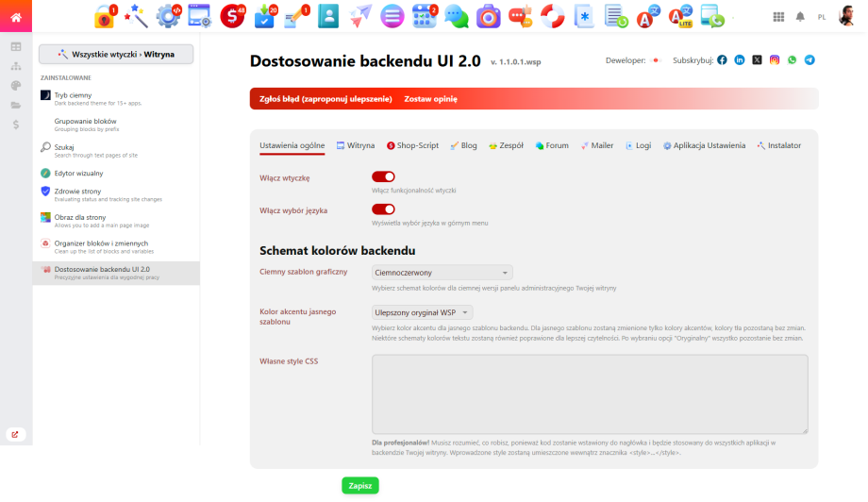Switch to the Zespół tab
The height and width of the screenshot is (502, 868).
click(x=506, y=145)
